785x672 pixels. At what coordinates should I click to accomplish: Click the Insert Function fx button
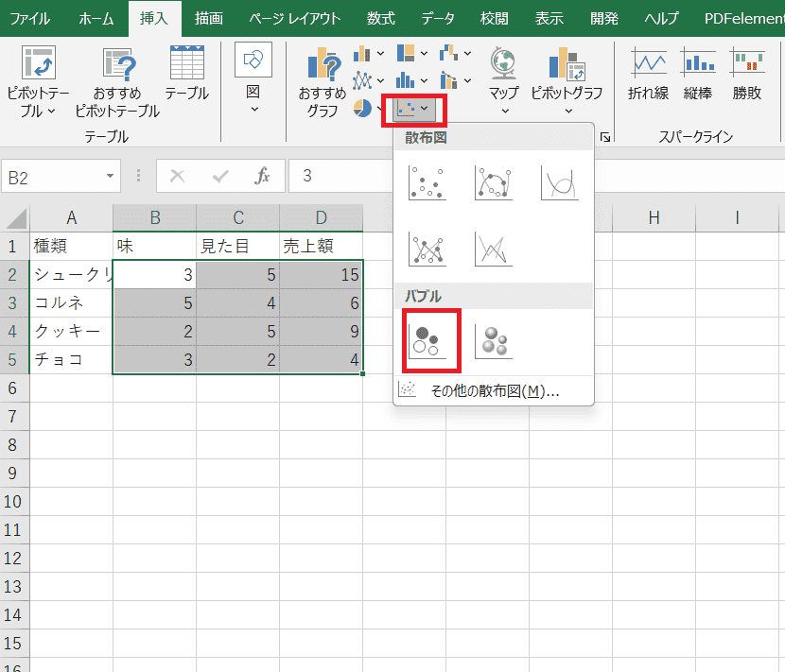click(x=262, y=177)
